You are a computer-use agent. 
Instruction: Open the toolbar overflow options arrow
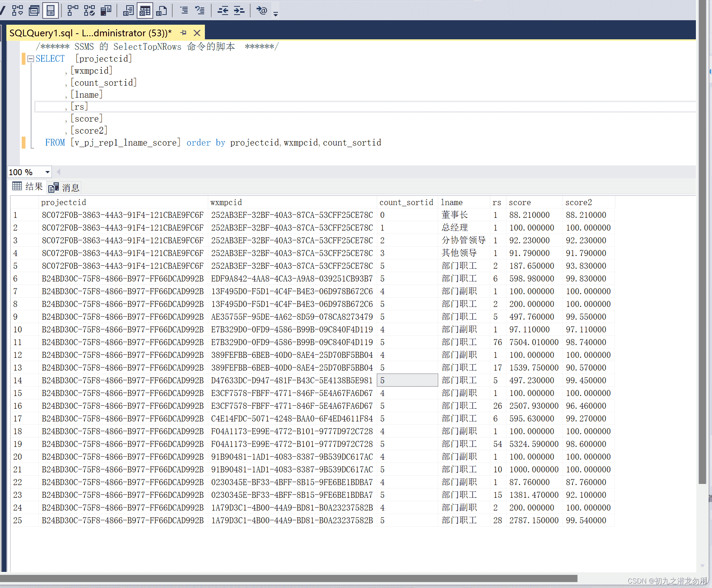click(x=276, y=14)
